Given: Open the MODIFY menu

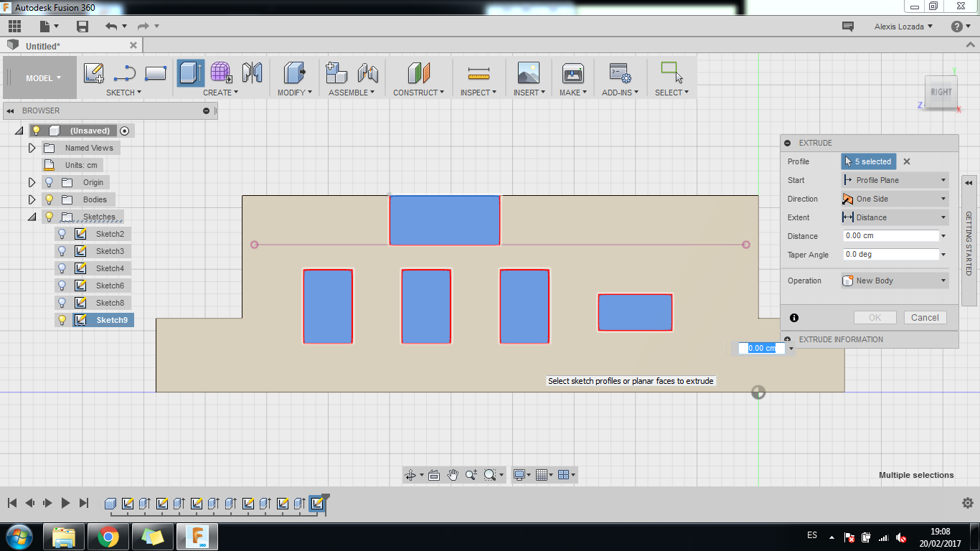Looking at the screenshot, I should [x=295, y=93].
